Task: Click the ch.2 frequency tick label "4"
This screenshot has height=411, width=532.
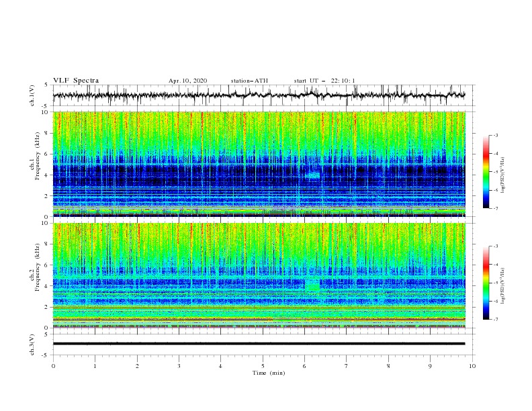Action: (x=46, y=286)
